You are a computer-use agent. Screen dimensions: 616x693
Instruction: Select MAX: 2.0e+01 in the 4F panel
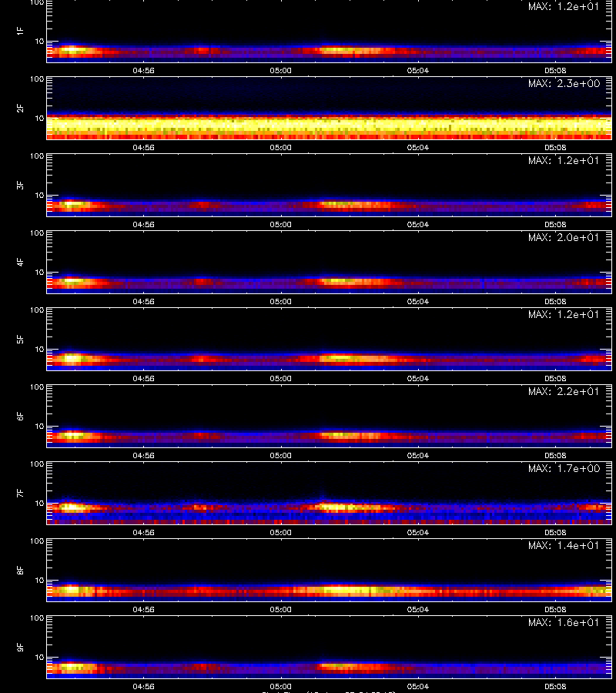tap(564, 237)
